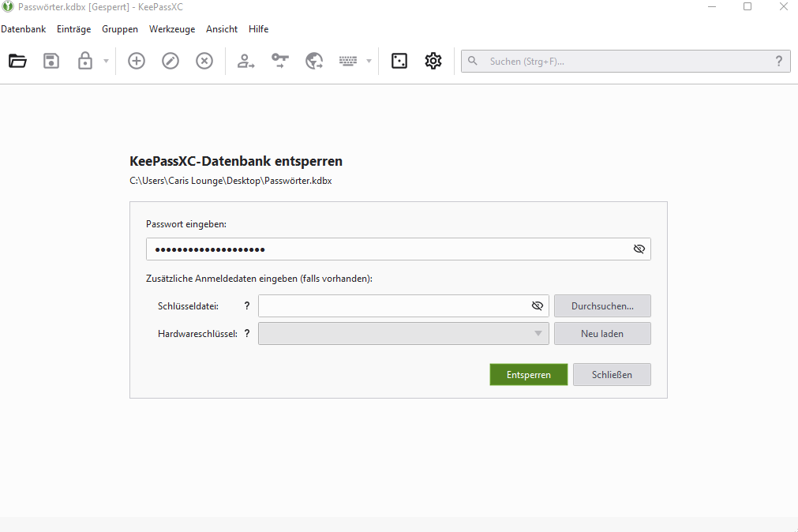
Task: Click the save database floppy icon
Action: (x=51, y=61)
